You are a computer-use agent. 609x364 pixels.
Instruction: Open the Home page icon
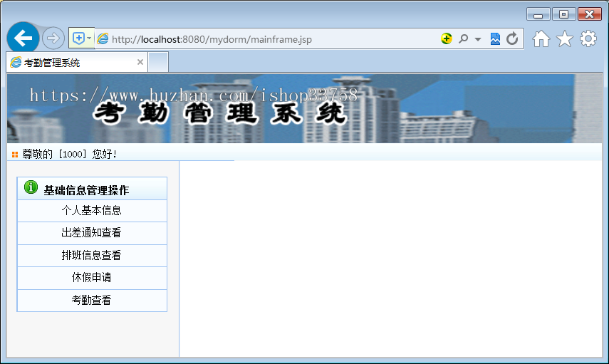[541, 38]
